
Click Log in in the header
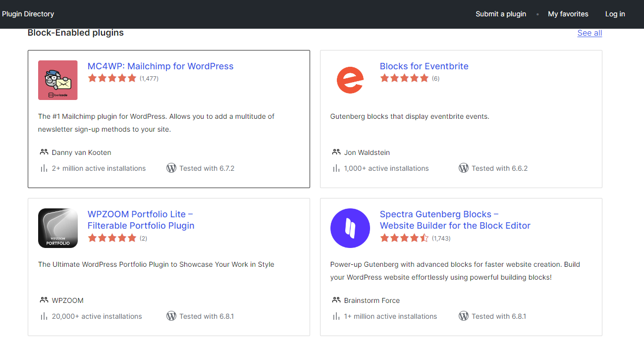(x=615, y=14)
